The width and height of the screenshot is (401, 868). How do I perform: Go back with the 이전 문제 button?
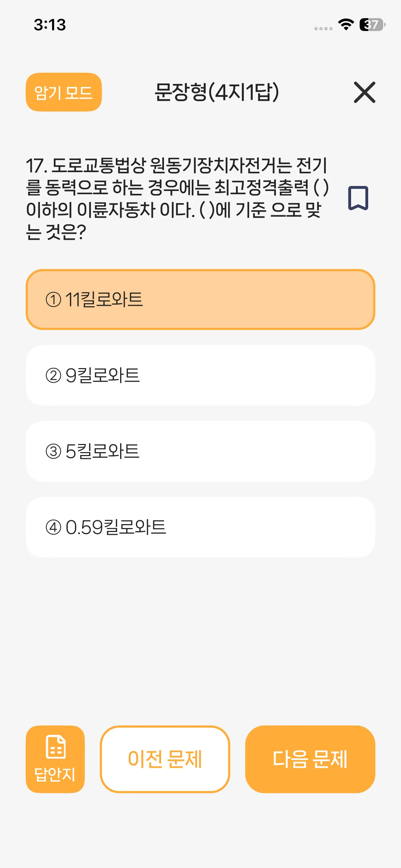(165, 759)
